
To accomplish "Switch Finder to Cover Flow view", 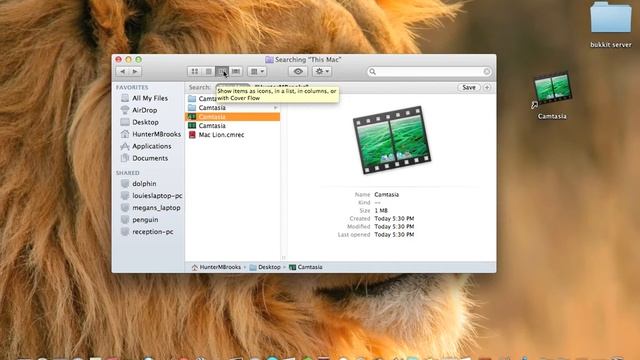I will click(x=236, y=71).
